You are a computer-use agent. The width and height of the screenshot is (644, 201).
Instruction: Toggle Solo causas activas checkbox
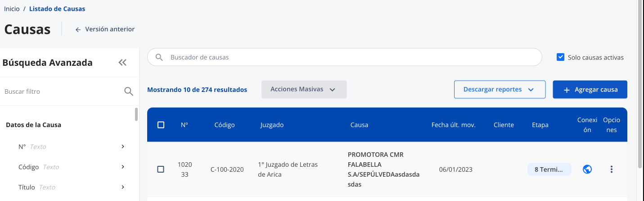pos(560,57)
